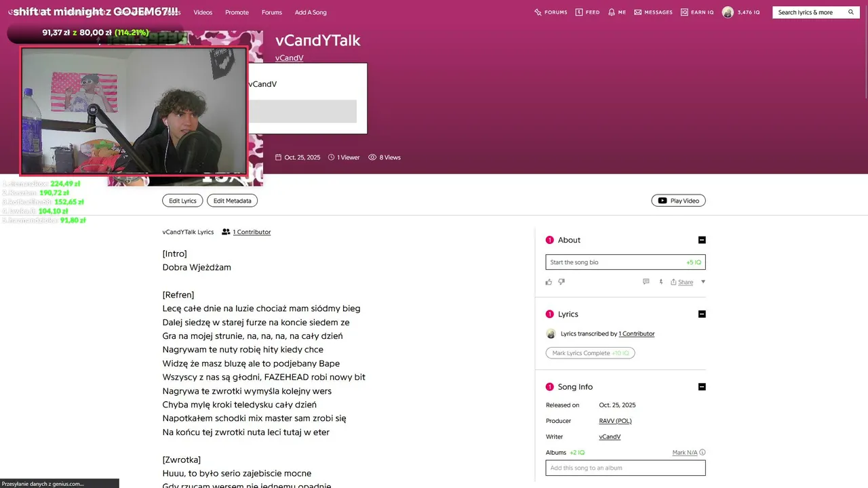Click the line ending with podjebany Bape
Screen dimensions: 868x488
click(251, 363)
